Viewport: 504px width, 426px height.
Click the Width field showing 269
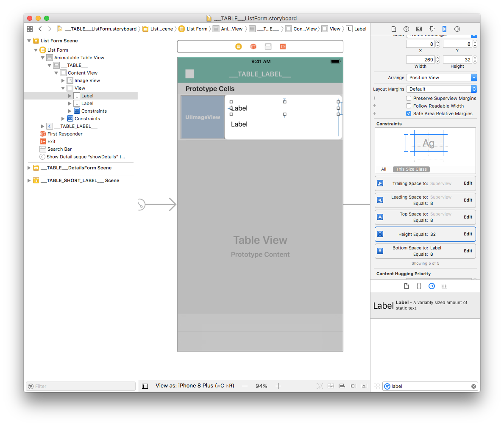[x=420, y=60]
